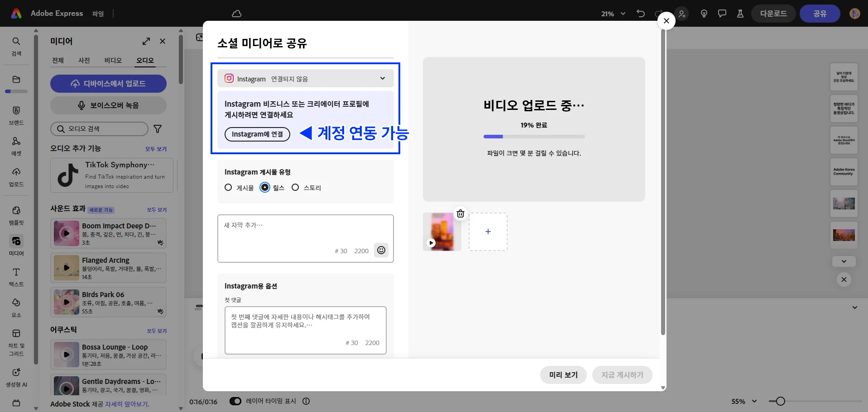The height and width of the screenshot is (412, 868).
Task: Play the Boom Impact Deep sound preview
Action: [67, 233]
